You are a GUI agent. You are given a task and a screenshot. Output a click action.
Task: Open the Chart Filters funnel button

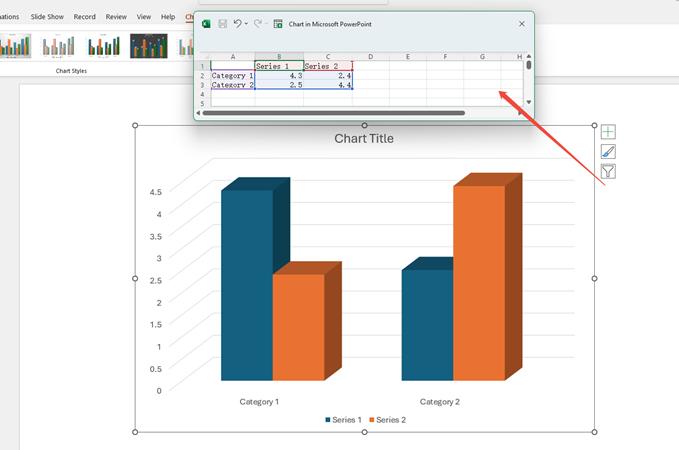(x=608, y=172)
